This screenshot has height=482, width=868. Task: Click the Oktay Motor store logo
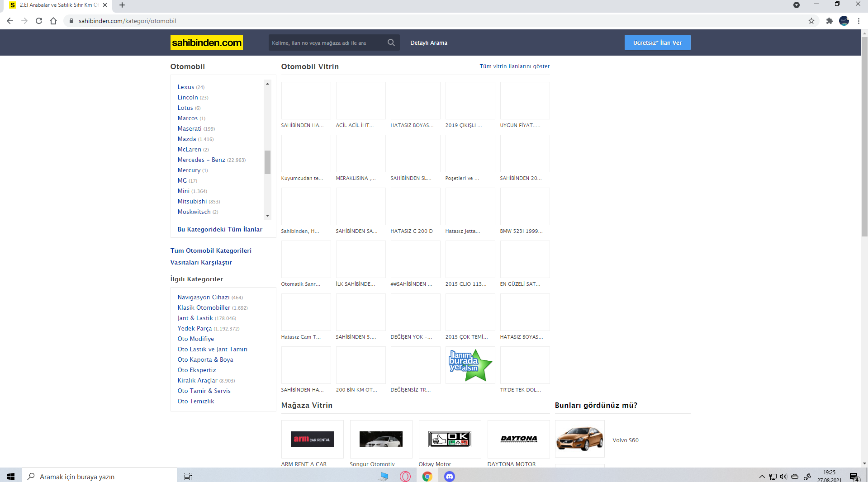tap(450, 439)
